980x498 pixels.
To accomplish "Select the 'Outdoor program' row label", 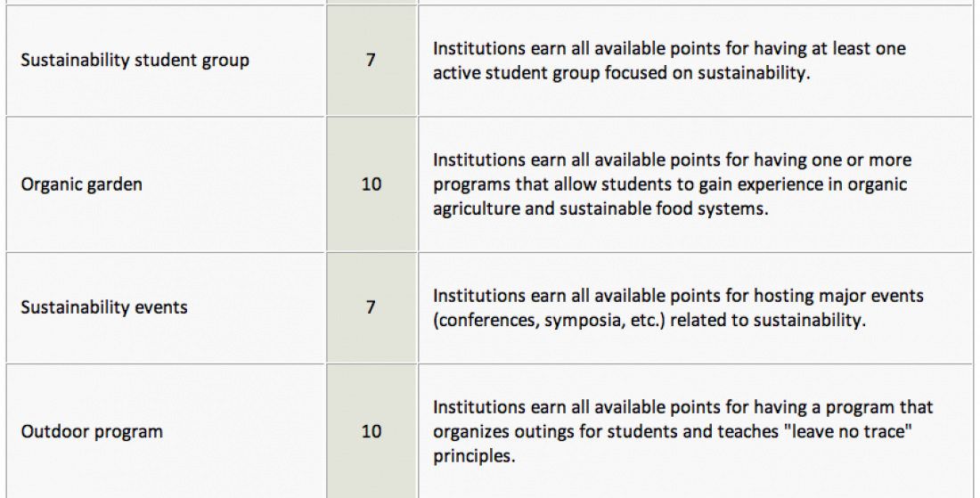I will [x=92, y=431].
